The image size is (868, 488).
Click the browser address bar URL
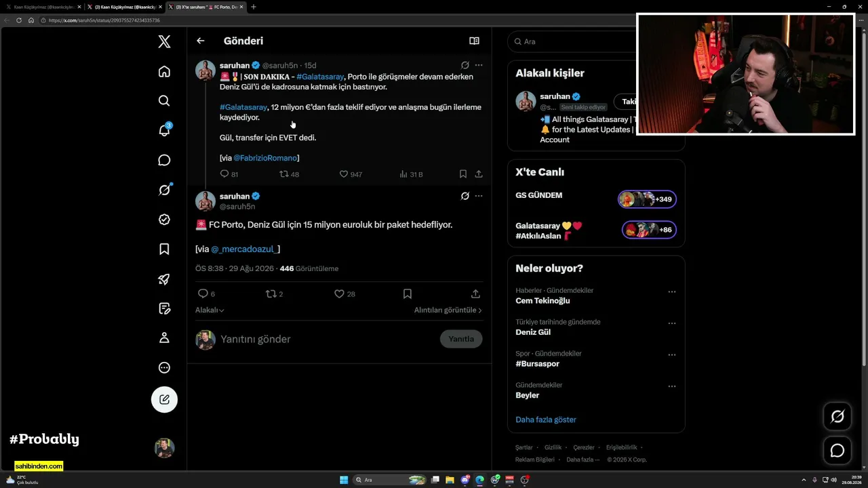104,20
